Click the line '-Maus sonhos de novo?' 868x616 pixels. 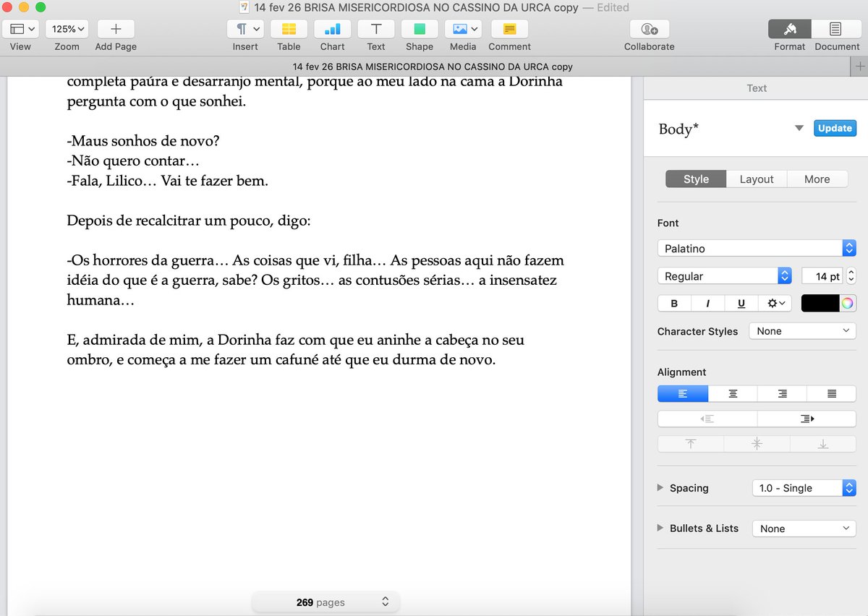point(142,141)
